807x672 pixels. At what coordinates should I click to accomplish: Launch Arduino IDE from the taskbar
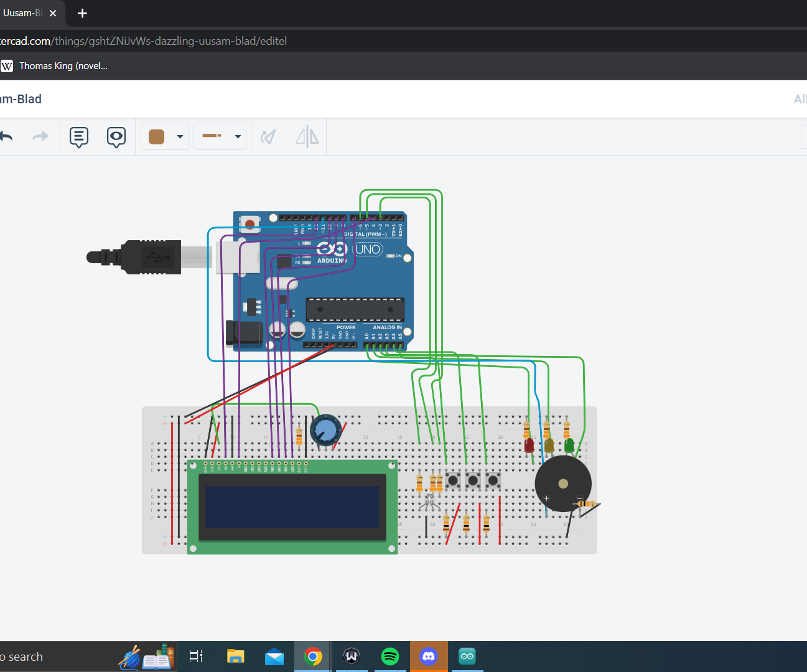[467, 656]
